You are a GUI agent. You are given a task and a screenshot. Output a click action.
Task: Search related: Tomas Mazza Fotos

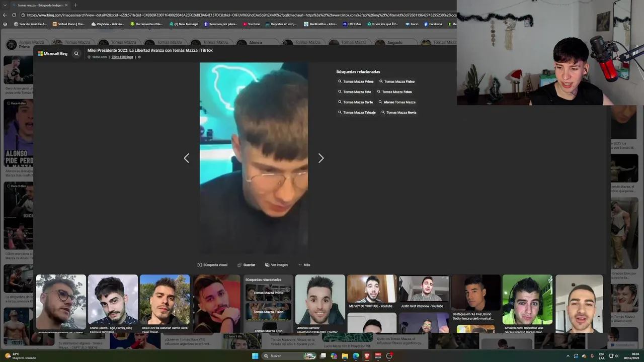394,92
